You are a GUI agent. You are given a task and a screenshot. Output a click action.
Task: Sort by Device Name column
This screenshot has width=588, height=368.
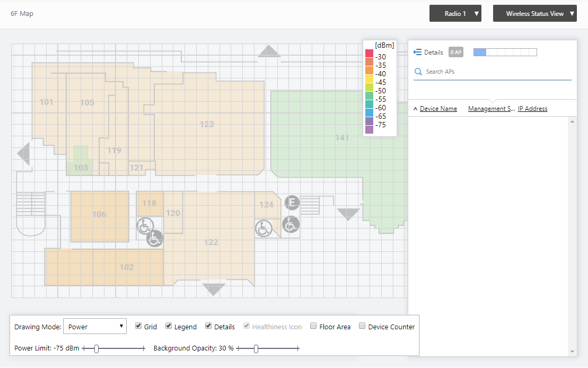[x=438, y=109]
